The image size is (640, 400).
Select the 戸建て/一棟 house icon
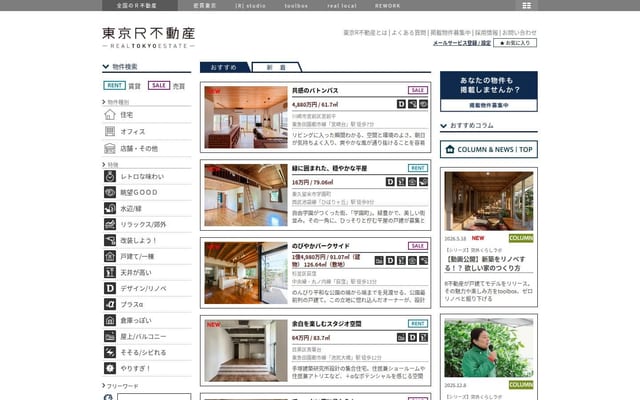110,256
